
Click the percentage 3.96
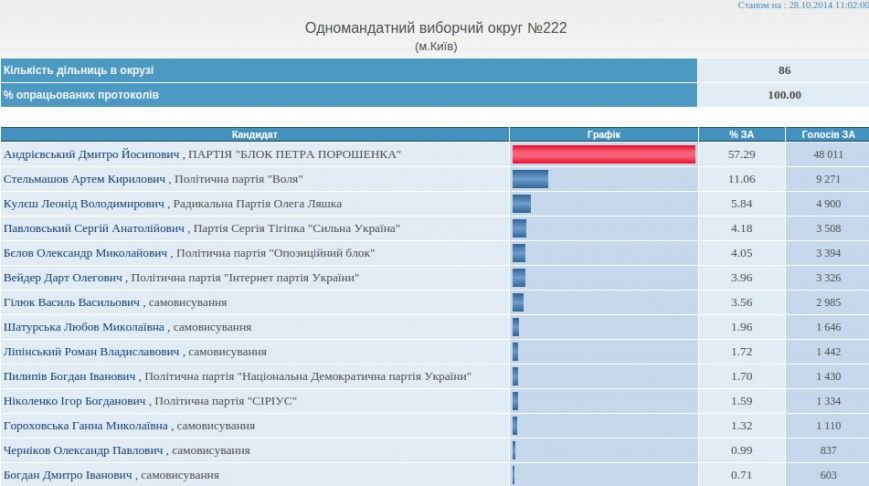[742, 278]
